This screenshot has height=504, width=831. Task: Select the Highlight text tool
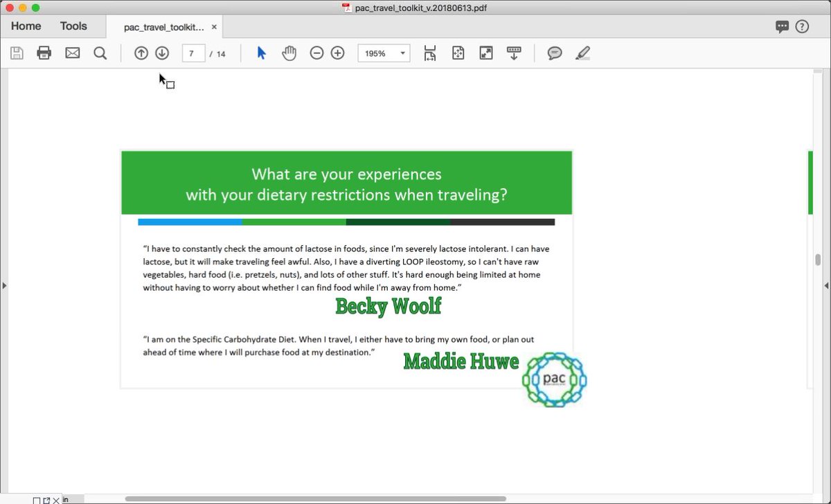click(x=583, y=53)
